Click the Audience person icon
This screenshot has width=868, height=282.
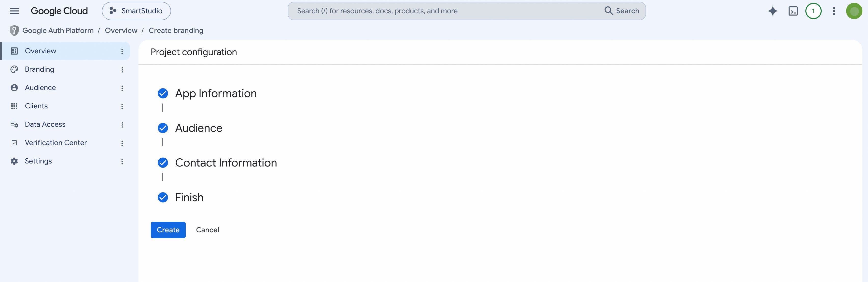(14, 88)
